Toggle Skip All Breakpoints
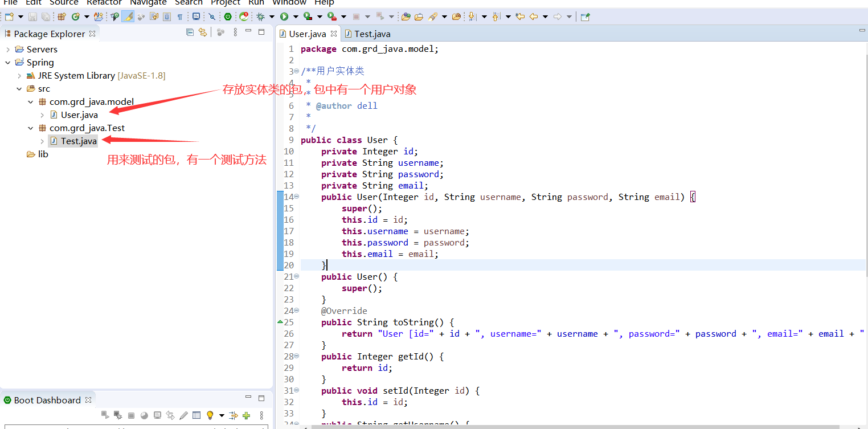 [x=212, y=17]
